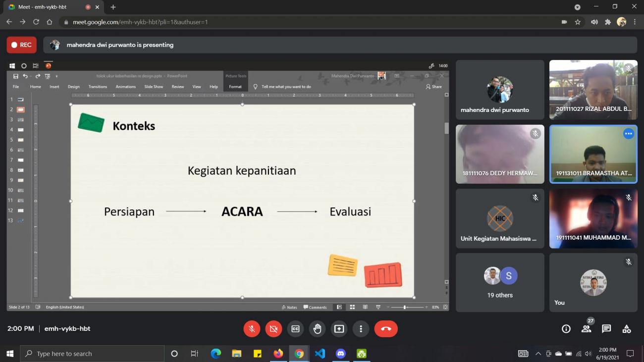Leave the call with red hang-up button

[x=386, y=329]
